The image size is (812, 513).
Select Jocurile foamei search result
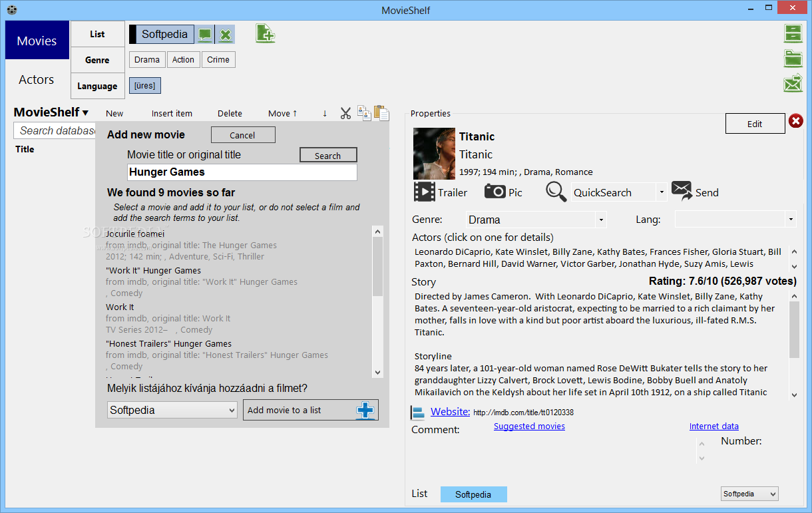(238, 245)
